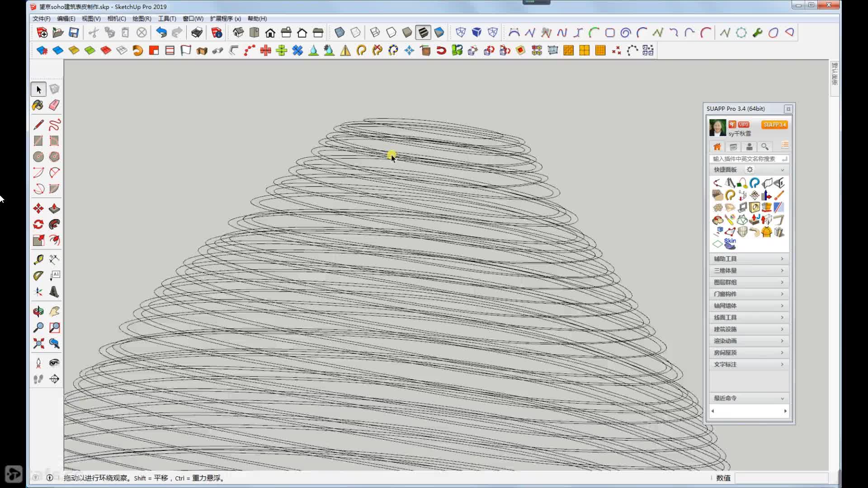This screenshot has height=488, width=868.
Task: Click the Save floppy disk icon
Action: click(x=74, y=33)
